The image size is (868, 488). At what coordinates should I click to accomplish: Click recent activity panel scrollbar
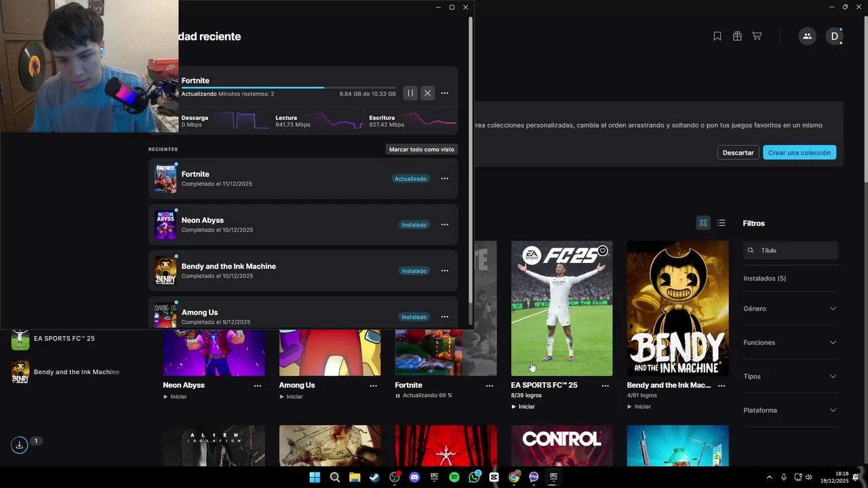click(x=471, y=159)
